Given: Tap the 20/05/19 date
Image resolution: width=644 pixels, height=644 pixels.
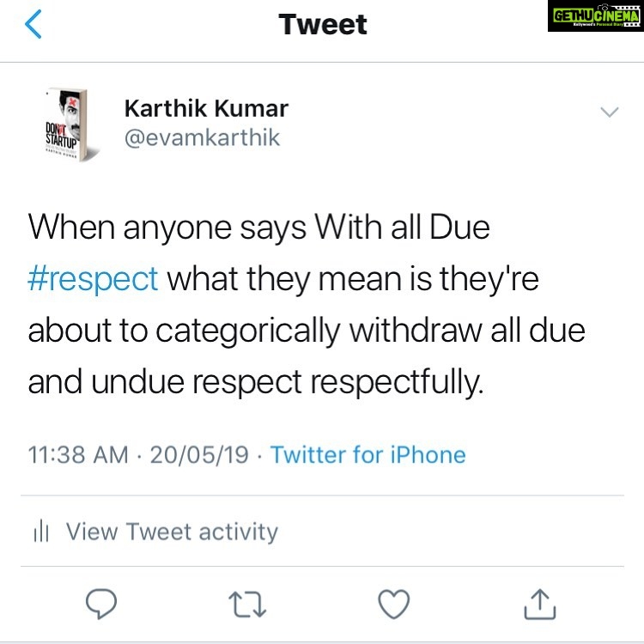Looking at the screenshot, I should click(x=199, y=454).
